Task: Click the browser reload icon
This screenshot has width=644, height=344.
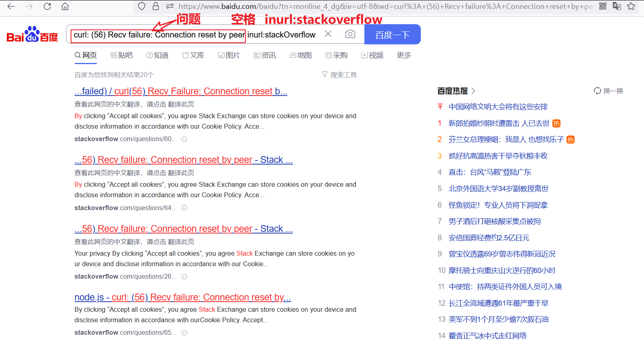Action: pyautogui.click(x=47, y=6)
